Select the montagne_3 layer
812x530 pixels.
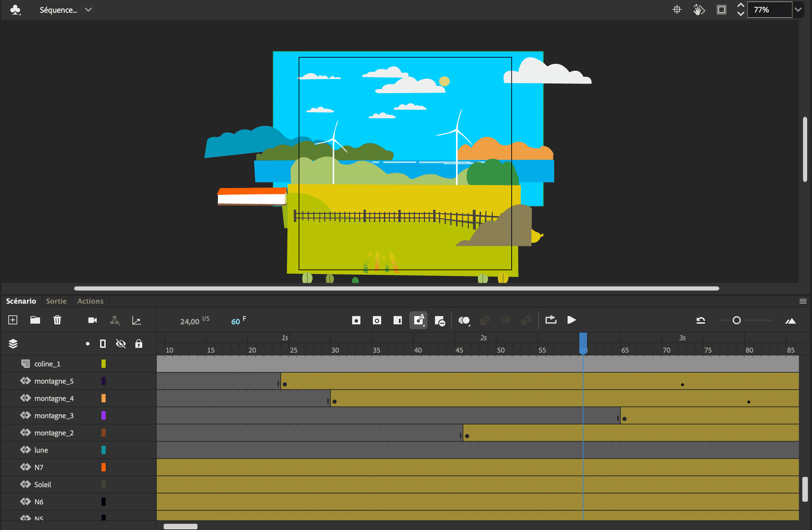pyautogui.click(x=54, y=415)
